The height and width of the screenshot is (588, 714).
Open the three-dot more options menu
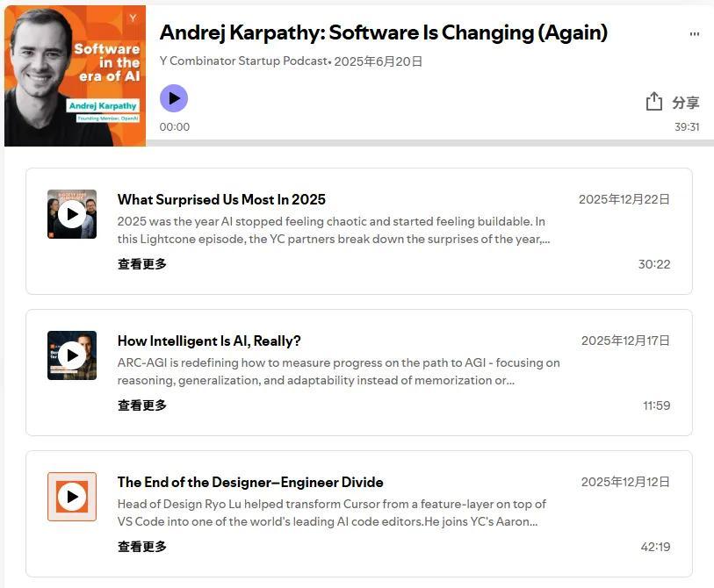[x=695, y=34]
